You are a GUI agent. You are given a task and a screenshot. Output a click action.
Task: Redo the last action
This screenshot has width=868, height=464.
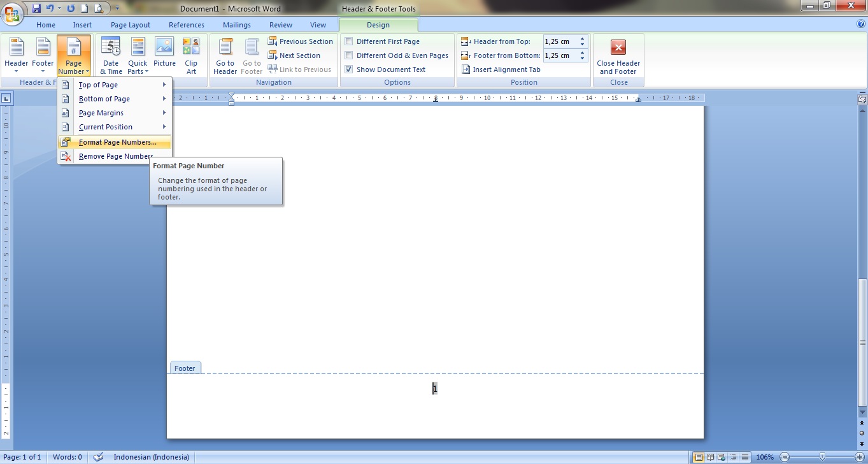click(71, 8)
